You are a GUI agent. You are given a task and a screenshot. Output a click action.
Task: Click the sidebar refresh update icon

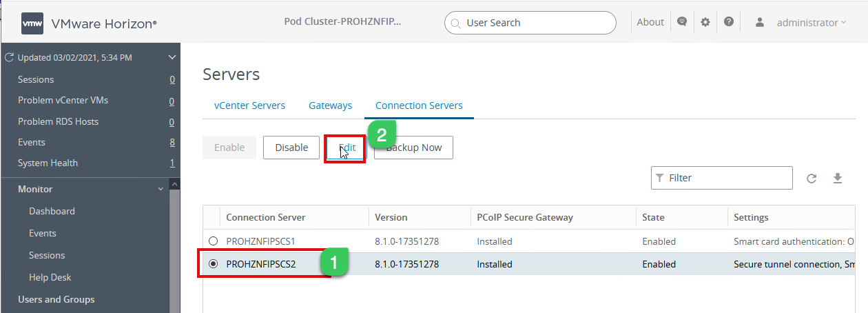[10, 58]
